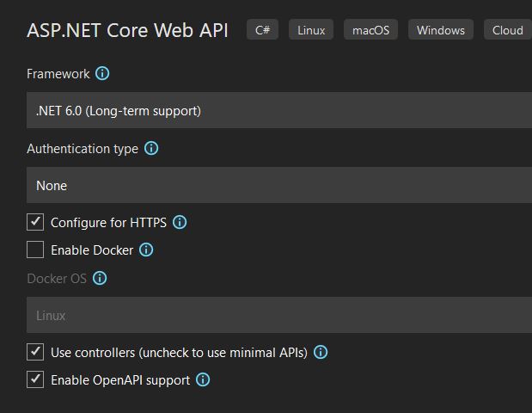Image resolution: width=532 pixels, height=413 pixels.
Task: Click the Enable Docker label
Action: pyautogui.click(x=92, y=250)
